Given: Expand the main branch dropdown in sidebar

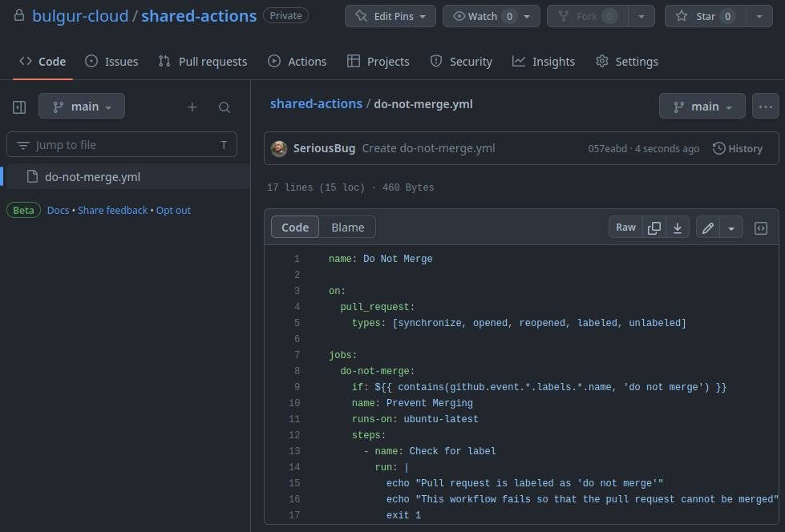Looking at the screenshot, I should point(82,106).
